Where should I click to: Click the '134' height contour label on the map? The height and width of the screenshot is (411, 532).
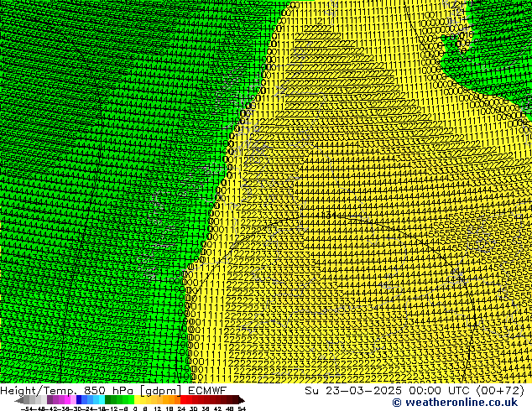[x=328, y=216]
